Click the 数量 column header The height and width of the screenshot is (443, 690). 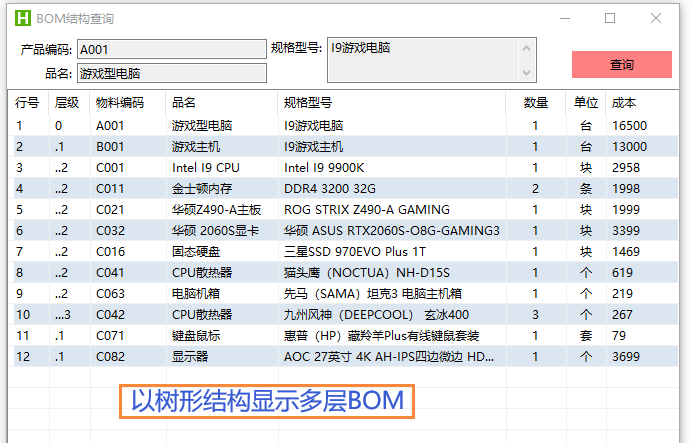536,103
